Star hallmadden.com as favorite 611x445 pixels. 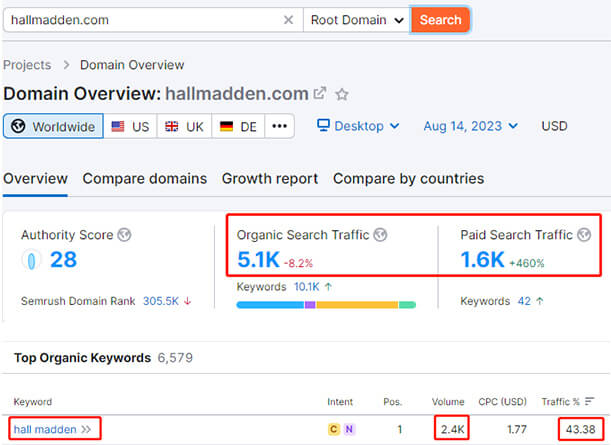(342, 94)
